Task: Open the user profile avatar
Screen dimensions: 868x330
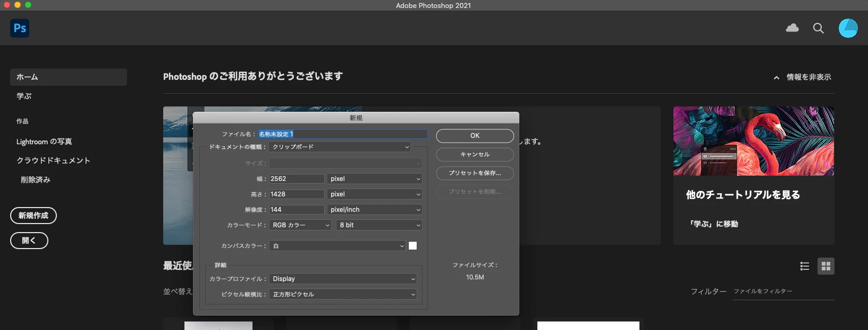Action: [848, 28]
